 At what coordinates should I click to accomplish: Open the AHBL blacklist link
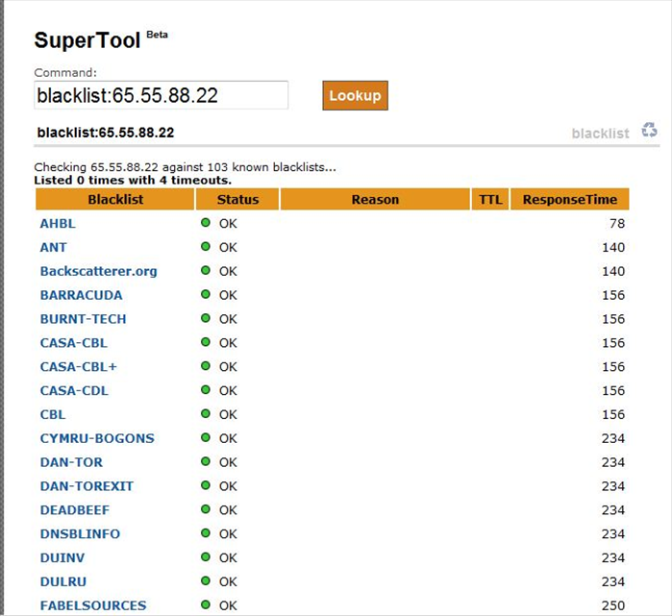[58, 224]
